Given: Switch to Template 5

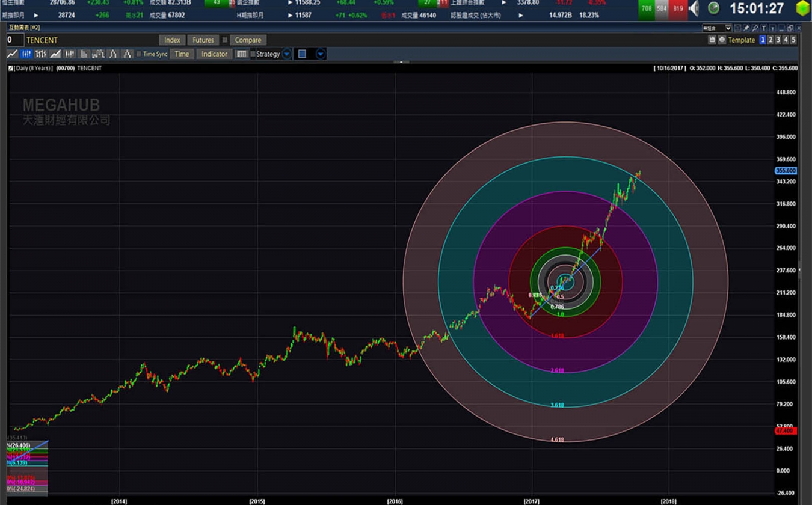Looking at the screenshot, I should pos(793,40).
